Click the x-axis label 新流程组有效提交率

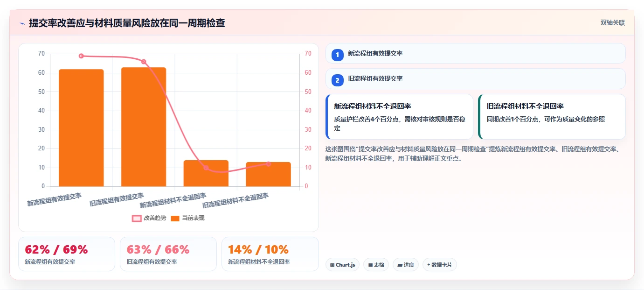[54, 199]
